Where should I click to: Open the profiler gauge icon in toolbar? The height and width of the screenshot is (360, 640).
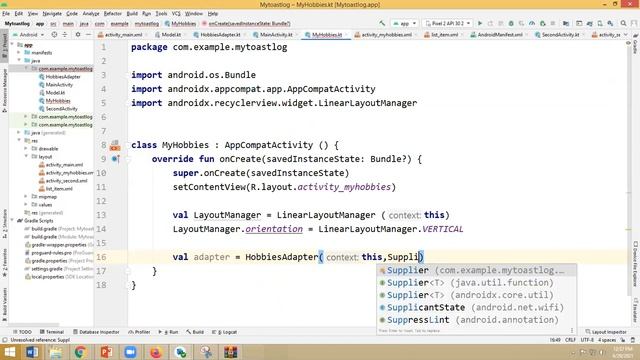pyautogui.click(x=532, y=24)
